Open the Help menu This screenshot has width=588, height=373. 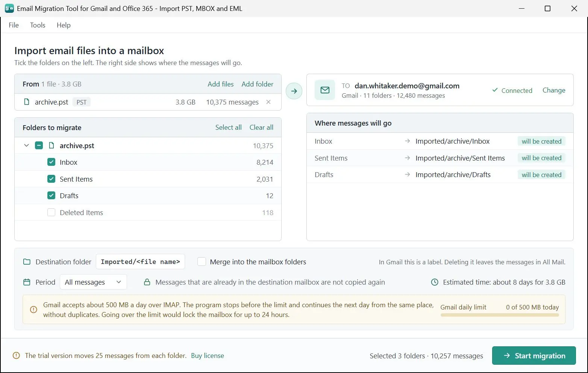[x=64, y=25]
